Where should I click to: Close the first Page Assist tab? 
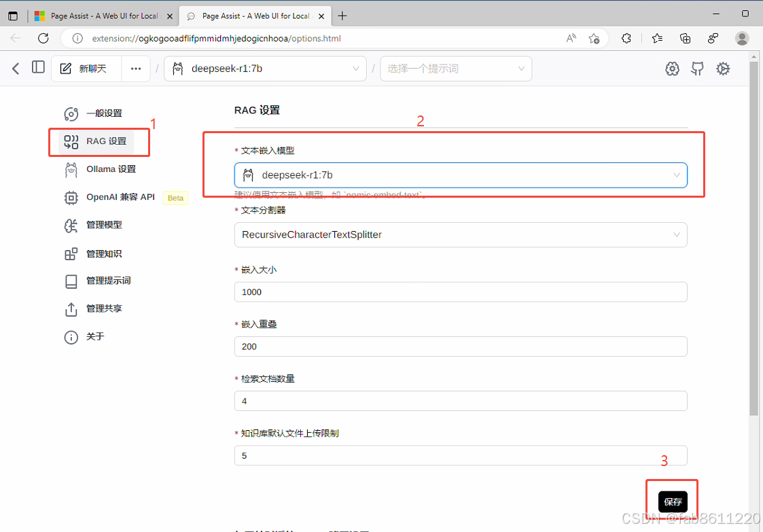(170, 16)
